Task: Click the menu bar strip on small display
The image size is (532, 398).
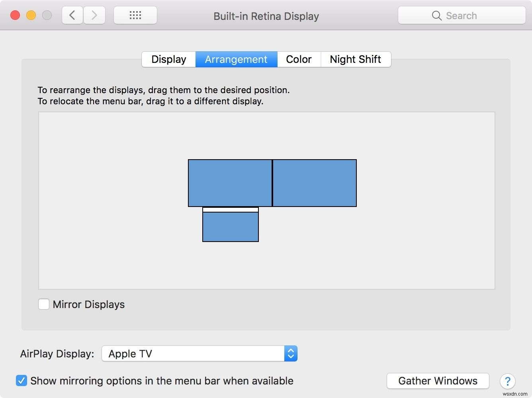Action: click(x=230, y=209)
